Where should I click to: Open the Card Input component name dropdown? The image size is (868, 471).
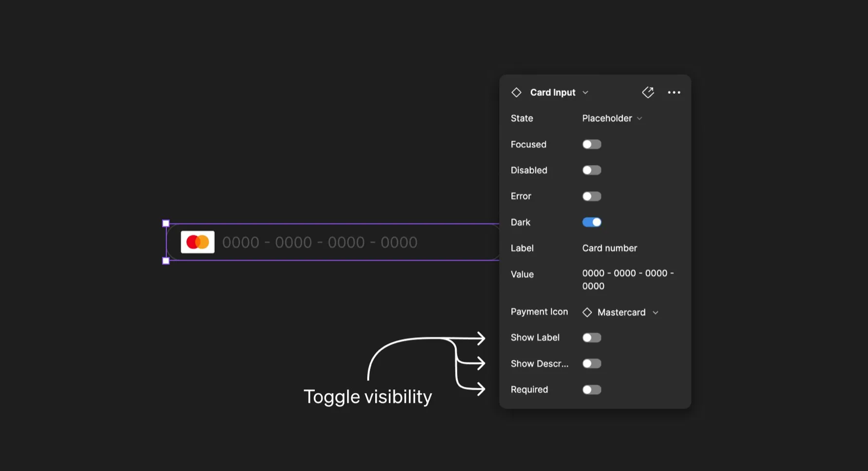coord(585,92)
